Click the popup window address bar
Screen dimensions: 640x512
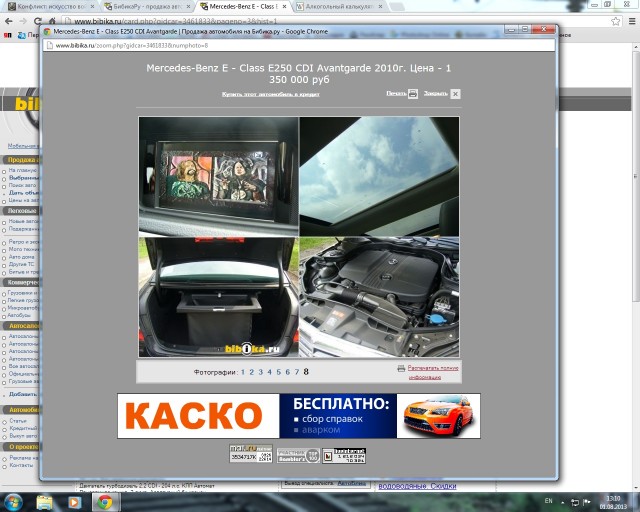point(299,45)
